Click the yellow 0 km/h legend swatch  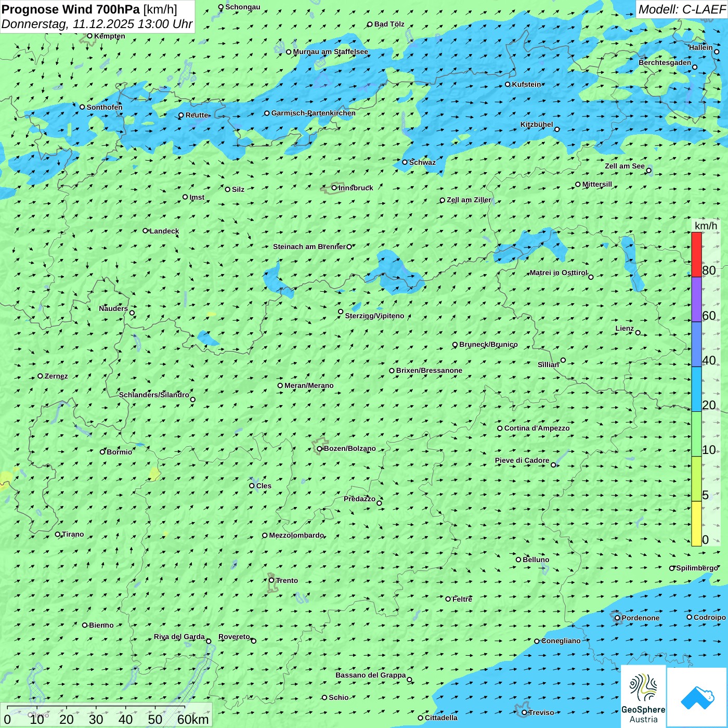pos(696,524)
